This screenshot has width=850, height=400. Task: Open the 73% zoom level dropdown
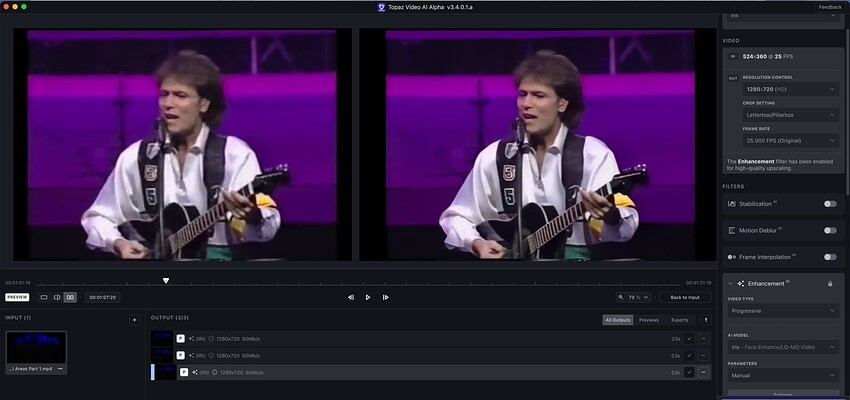(633, 297)
